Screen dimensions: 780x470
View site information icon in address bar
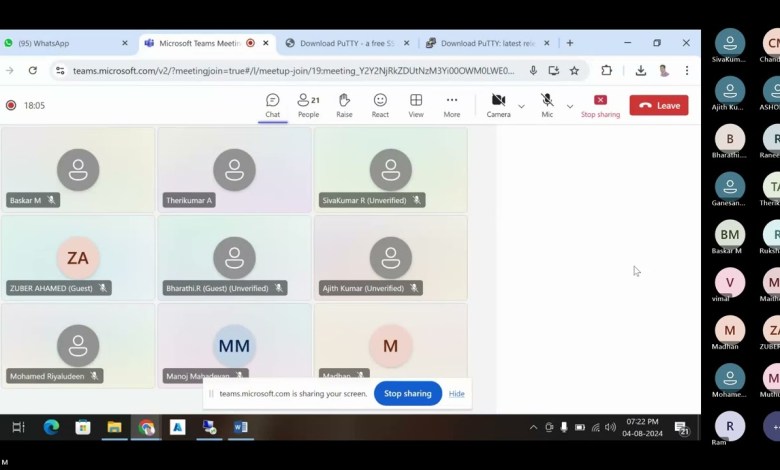coord(60,71)
